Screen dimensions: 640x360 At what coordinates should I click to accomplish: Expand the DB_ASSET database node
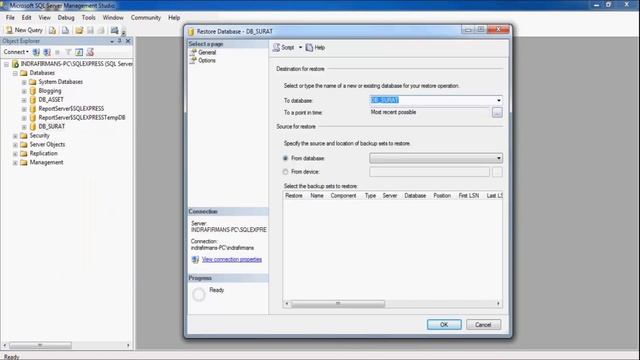coord(24,100)
